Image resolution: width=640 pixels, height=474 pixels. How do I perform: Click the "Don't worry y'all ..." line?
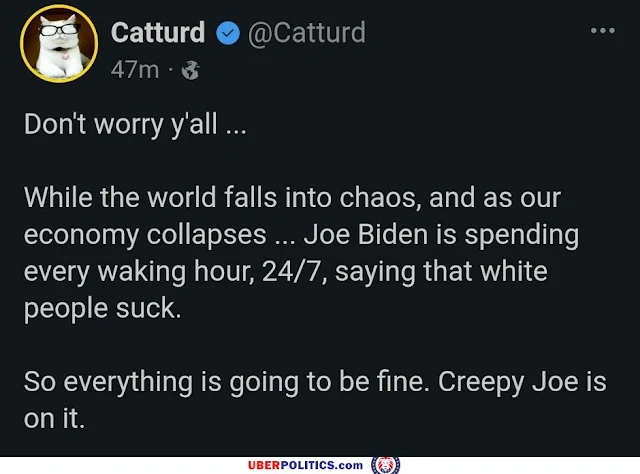click(135, 124)
